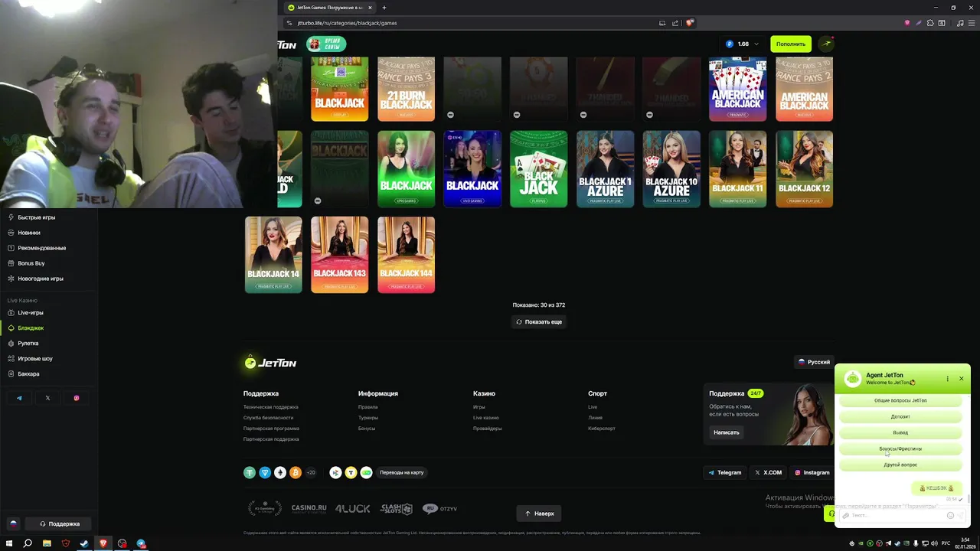Open Игровые шоу category
Viewport: 980px width, 551px height.
[35, 359]
